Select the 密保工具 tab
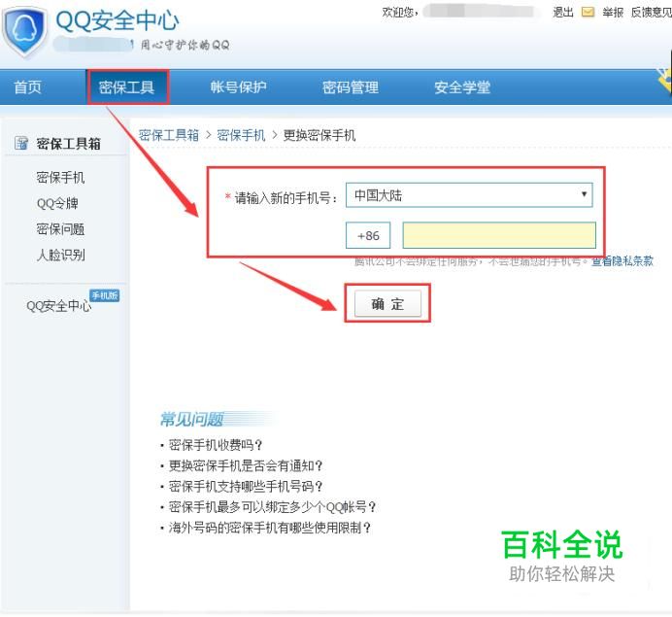Image resolution: width=672 pixels, height=617 pixels. pyautogui.click(x=126, y=87)
